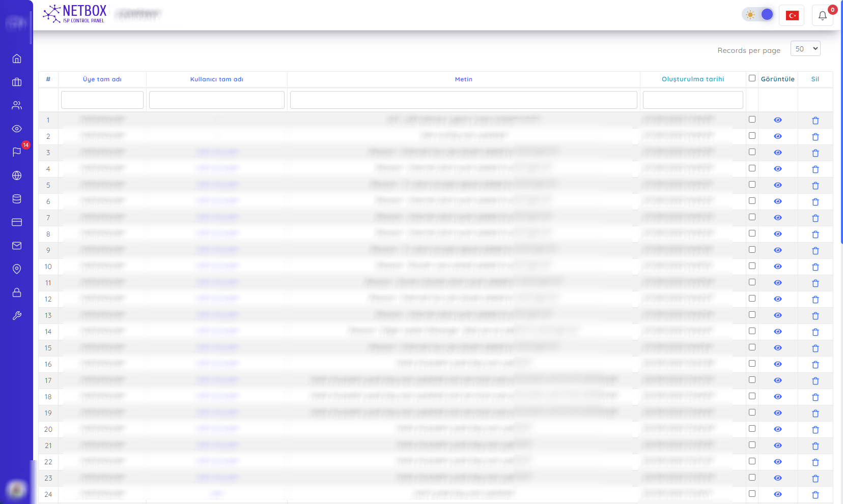The image size is (843, 504).
Task: Open the home icon in sidebar
Action: 17,58
